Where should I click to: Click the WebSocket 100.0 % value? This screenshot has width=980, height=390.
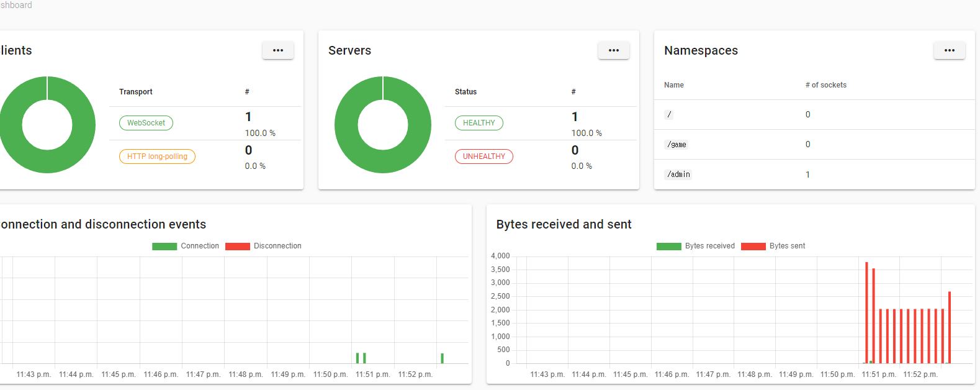point(260,133)
